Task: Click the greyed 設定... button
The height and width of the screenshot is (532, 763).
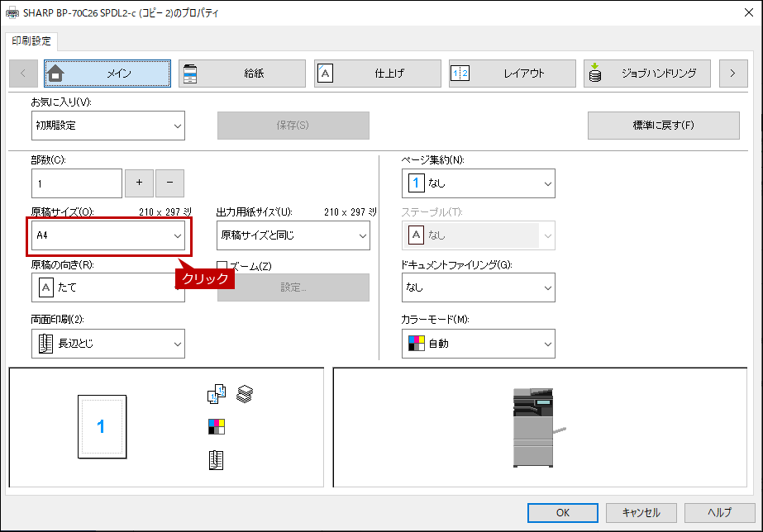Action: pyautogui.click(x=293, y=287)
